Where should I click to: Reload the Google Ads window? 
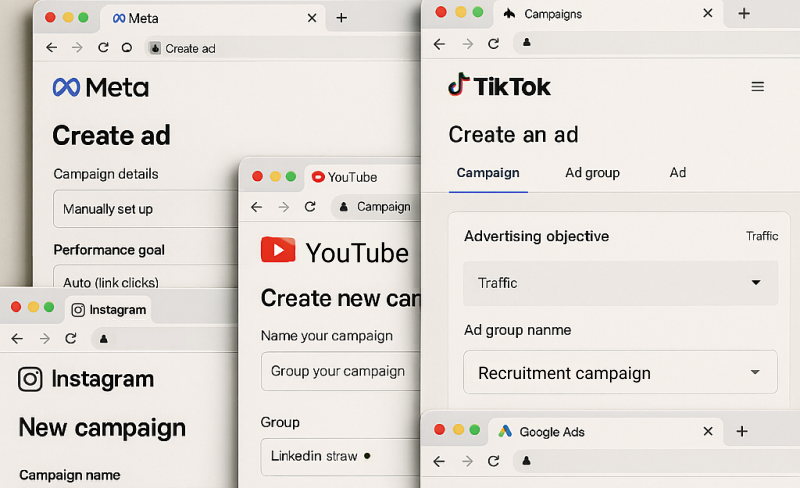(493, 461)
